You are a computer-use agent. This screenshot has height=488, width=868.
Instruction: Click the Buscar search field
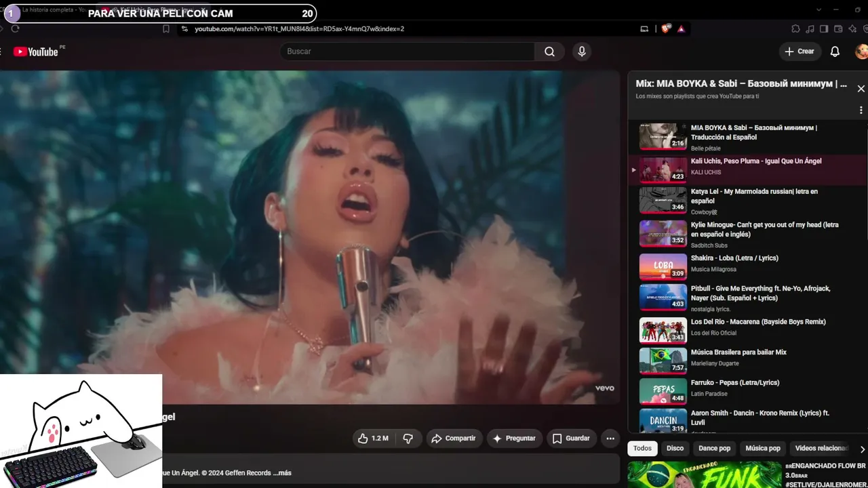pyautogui.click(x=408, y=52)
